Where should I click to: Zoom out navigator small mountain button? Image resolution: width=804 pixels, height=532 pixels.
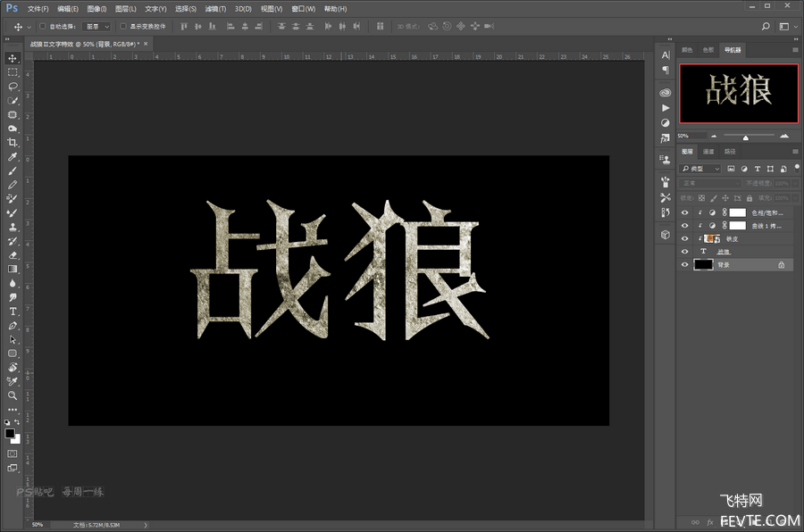coord(714,136)
